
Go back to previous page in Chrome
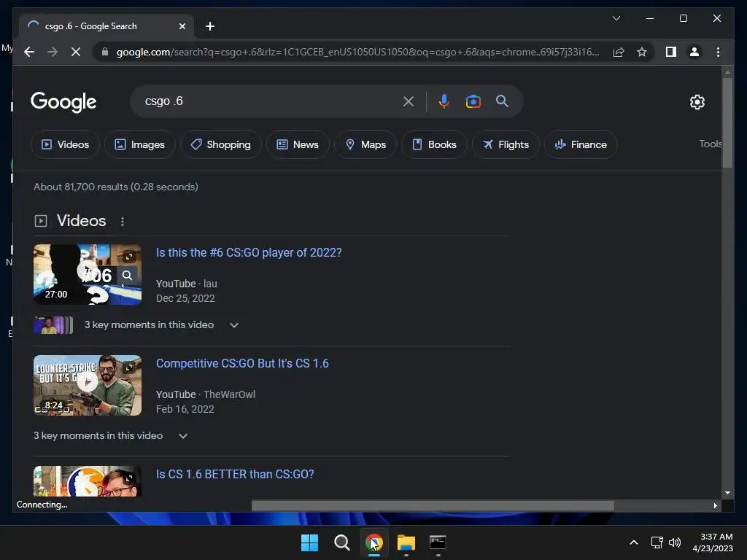29,52
